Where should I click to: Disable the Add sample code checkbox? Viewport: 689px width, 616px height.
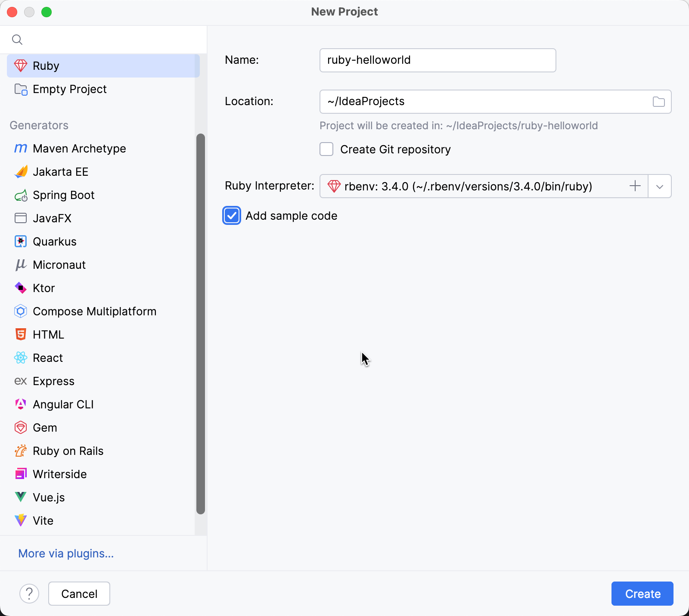[232, 215]
